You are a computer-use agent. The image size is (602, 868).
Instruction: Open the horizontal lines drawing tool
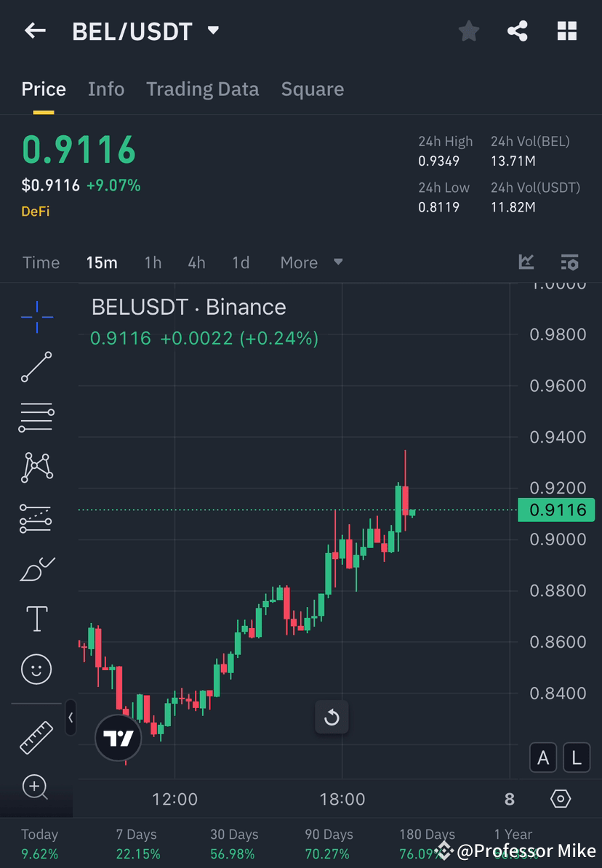click(36, 417)
